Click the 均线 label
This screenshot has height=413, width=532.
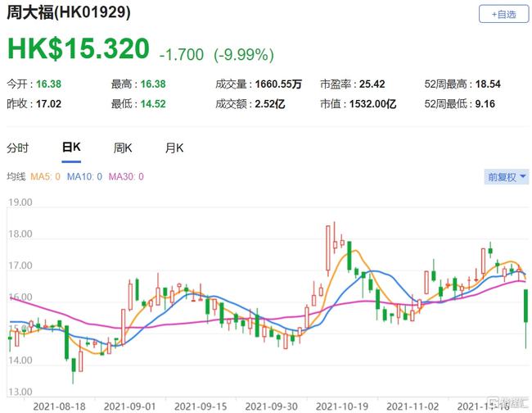pos(16,177)
